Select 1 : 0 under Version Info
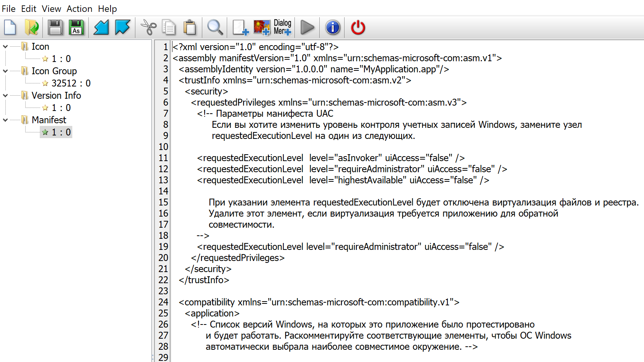The image size is (644, 362). (x=61, y=108)
